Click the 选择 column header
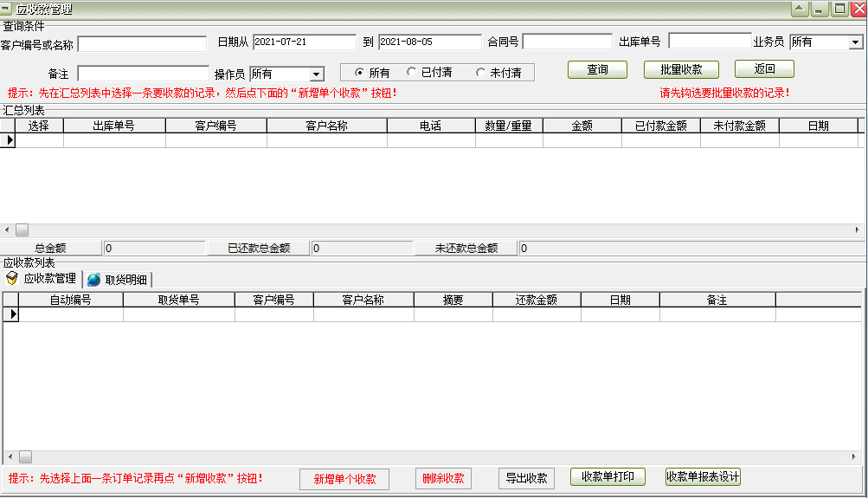This screenshot has height=498, width=868. (39, 126)
